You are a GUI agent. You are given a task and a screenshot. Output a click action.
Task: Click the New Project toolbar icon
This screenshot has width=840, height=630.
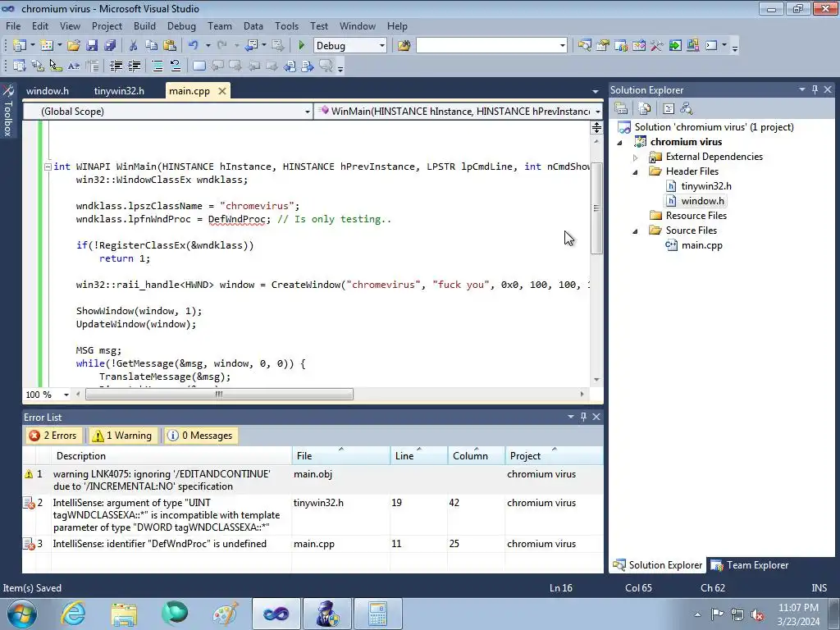pyautogui.click(x=20, y=46)
